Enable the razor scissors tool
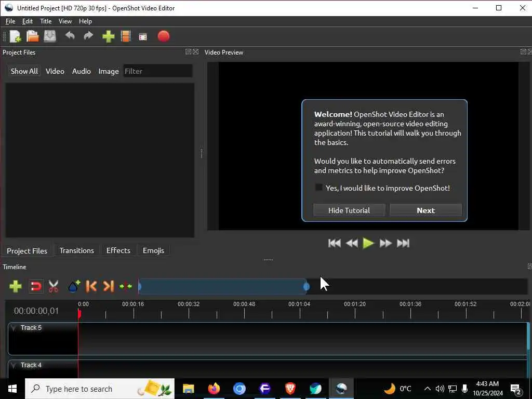The image size is (532, 399). click(54, 286)
